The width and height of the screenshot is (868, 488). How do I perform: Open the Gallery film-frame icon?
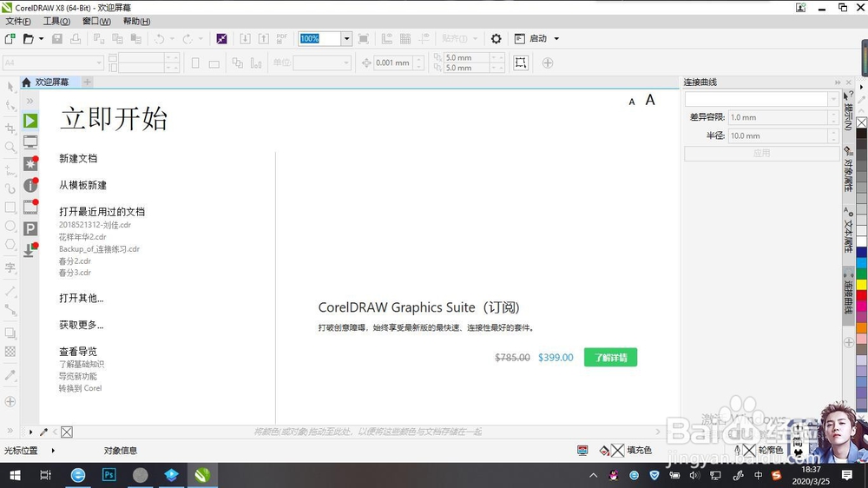[30, 208]
